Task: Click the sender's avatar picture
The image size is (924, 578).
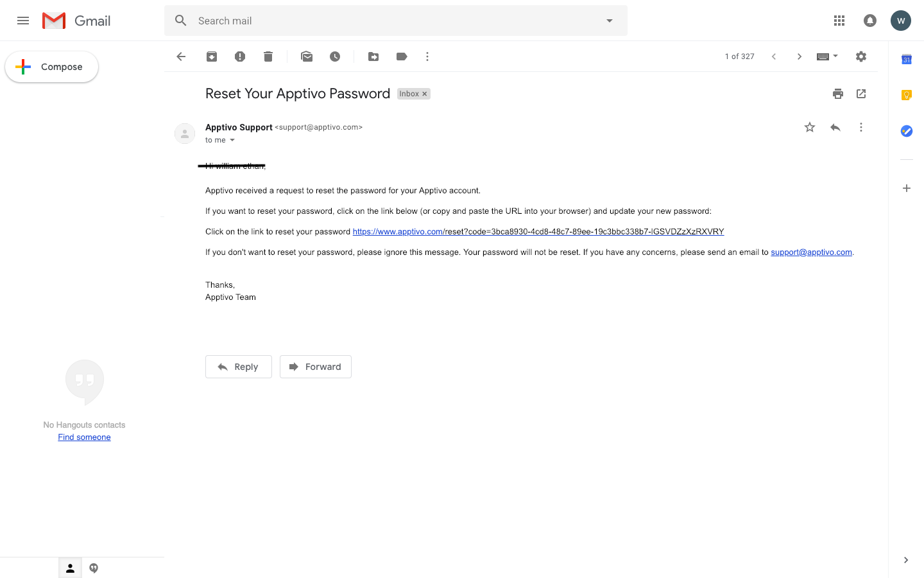Action: tap(185, 134)
